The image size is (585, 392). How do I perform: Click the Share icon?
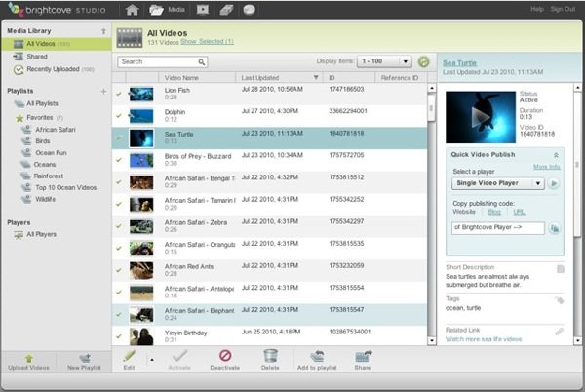click(x=363, y=357)
